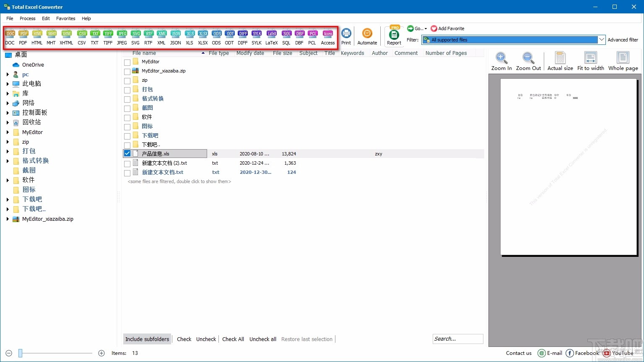Convert to XLSX format
644x362 pixels.
pos(203,37)
